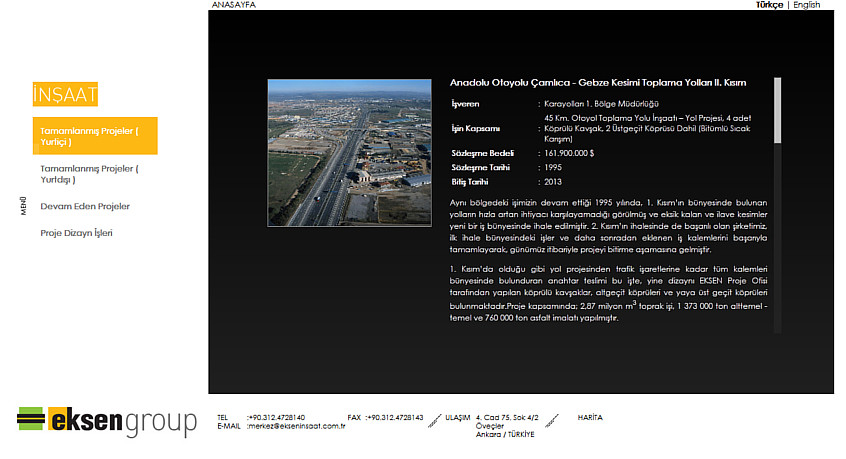Image resolution: width=846 pixels, height=459 pixels.
Task: Open Devam Eden Projeler menu item
Action: tap(85, 206)
